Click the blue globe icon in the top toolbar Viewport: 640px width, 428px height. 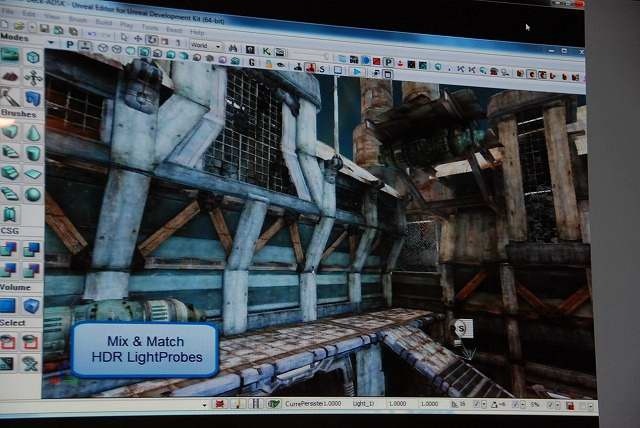coord(366,61)
